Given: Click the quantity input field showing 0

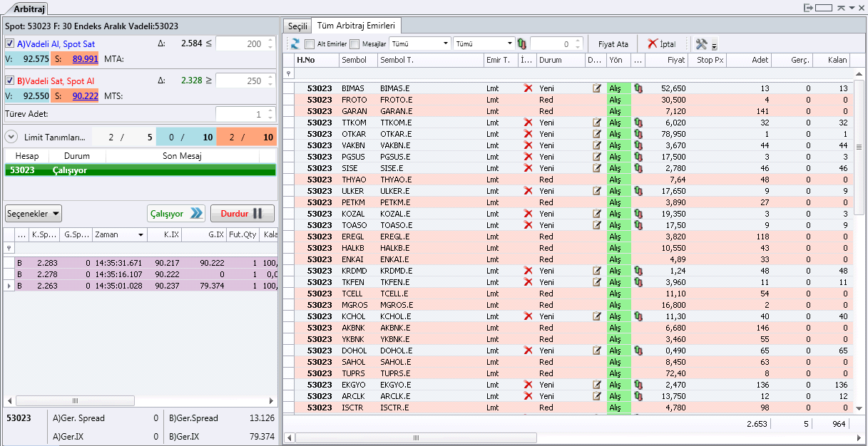Looking at the screenshot, I should click(x=557, y=43).
